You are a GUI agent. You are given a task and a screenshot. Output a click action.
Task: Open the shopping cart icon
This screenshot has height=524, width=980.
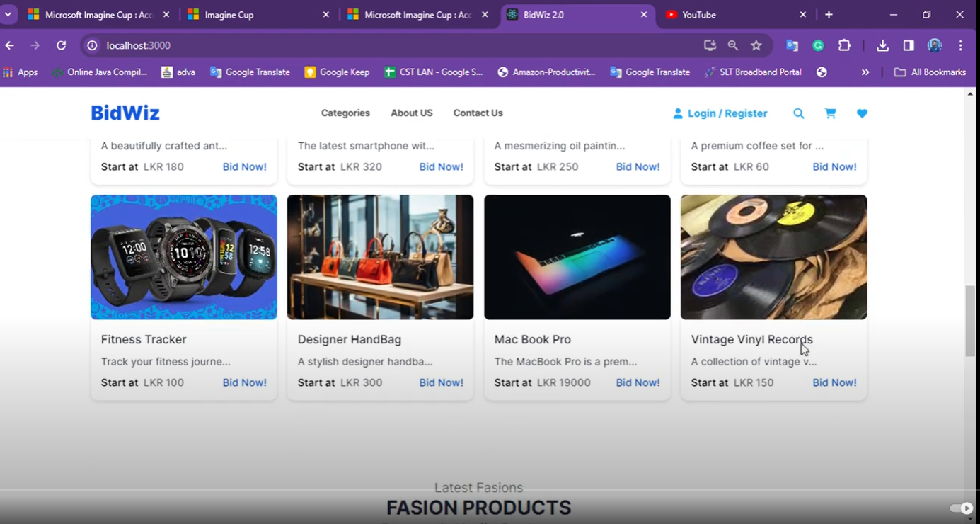(x=830, y=113)
